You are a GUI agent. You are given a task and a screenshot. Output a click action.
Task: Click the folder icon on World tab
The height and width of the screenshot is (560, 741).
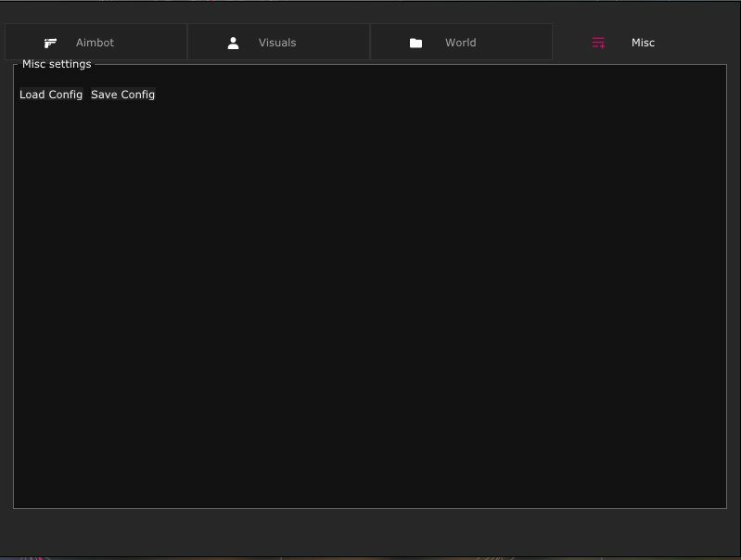point(415,43)
